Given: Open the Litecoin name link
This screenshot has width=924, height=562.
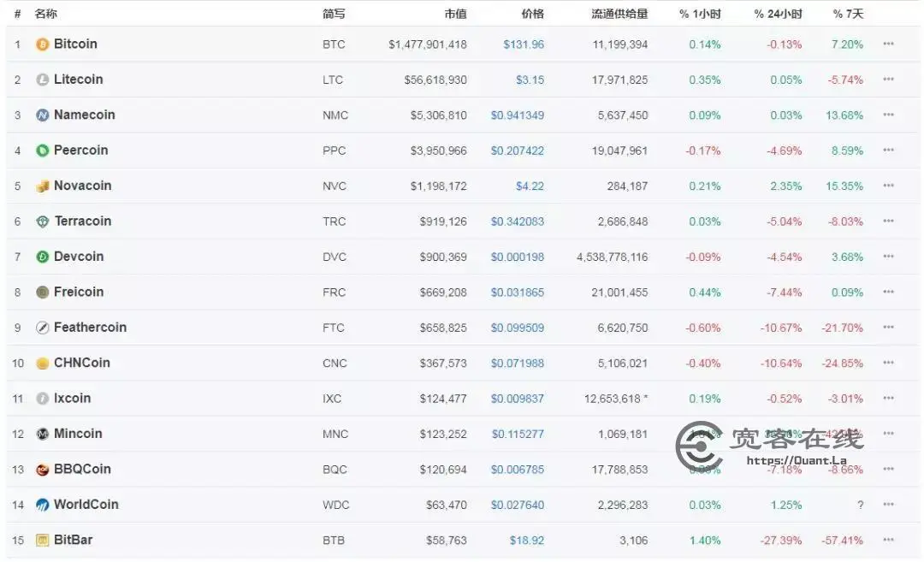Looking at the screenshot, I should click(x=79, y=80).
